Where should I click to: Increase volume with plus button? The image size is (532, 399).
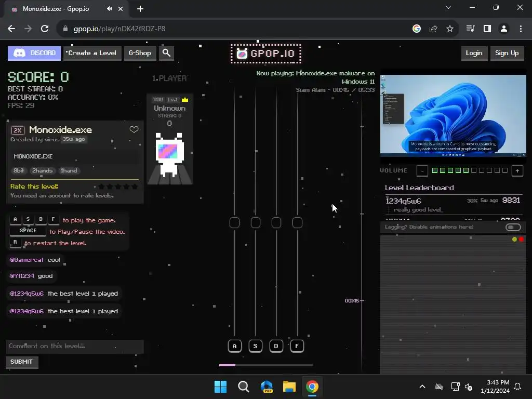[x=517, y=171]
